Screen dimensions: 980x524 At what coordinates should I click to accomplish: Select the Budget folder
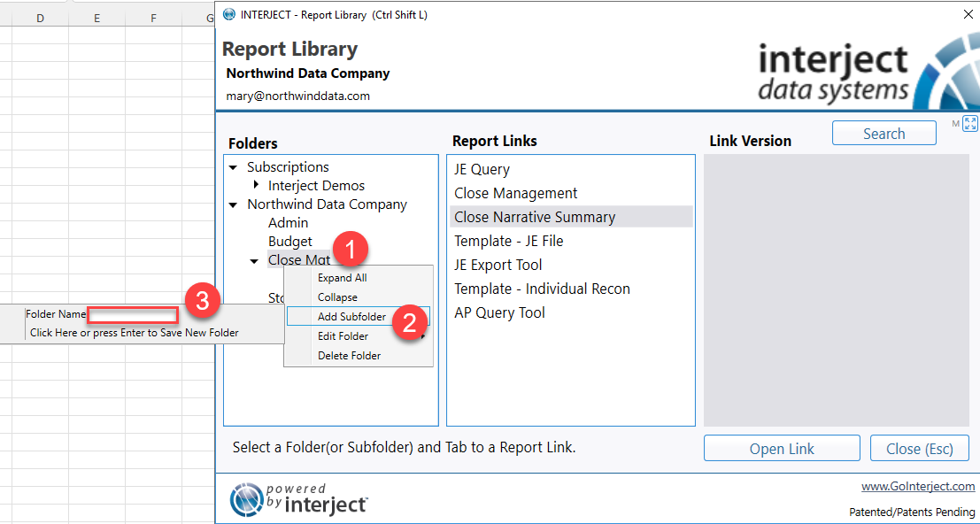pyautogui.click(x=290, y=242)
